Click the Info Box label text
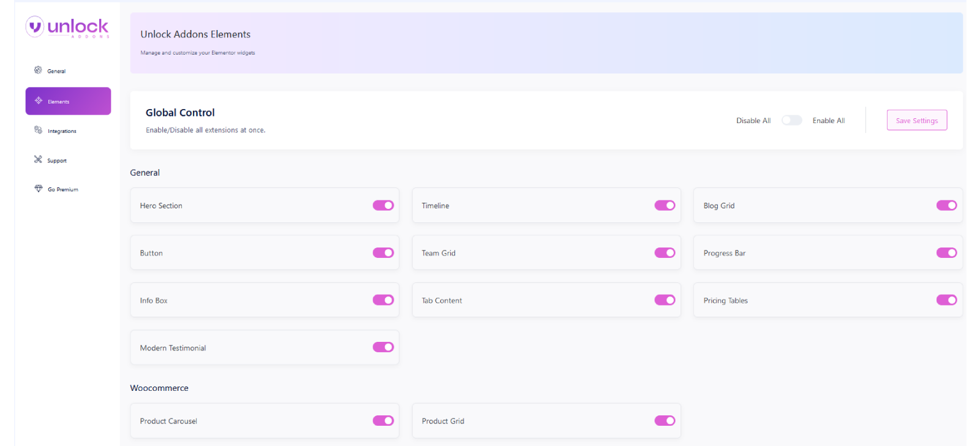Image resolution: width=980 pixels, height=446 pixels. click(154, 301)
